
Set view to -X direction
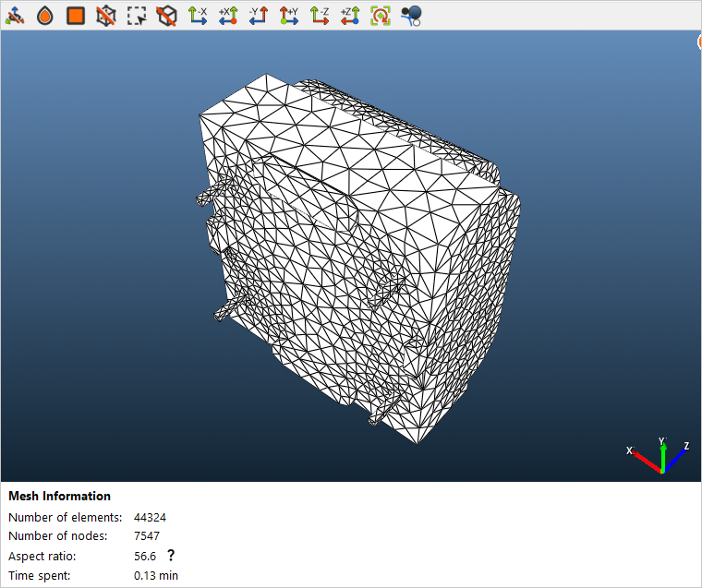(x=198, y=16)
